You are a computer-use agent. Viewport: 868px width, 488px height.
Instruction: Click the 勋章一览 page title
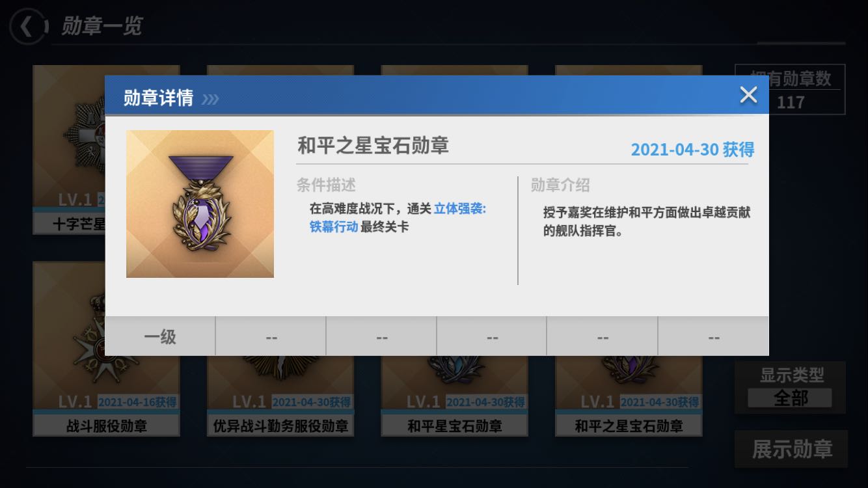point(102,27)
